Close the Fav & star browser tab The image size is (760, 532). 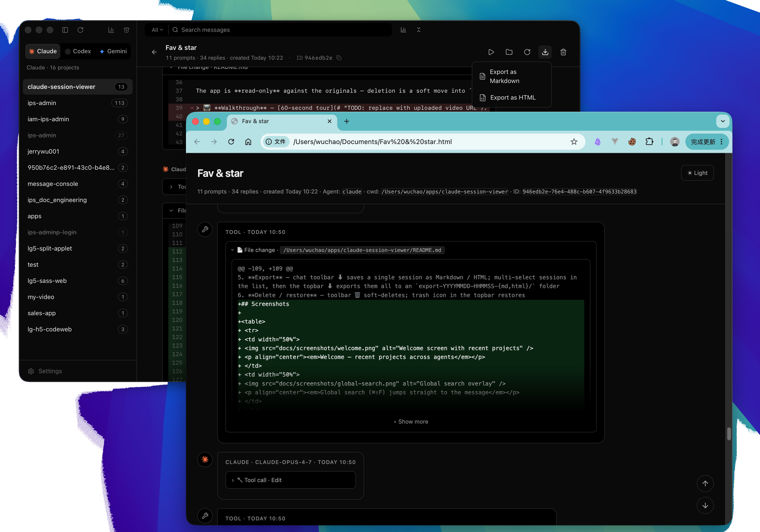pos(329,121)
